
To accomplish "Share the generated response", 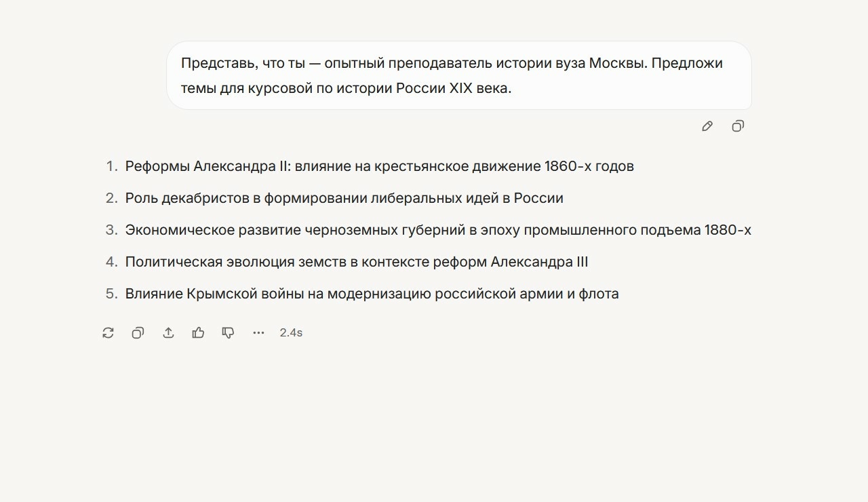I will click(x=168, y=332).
